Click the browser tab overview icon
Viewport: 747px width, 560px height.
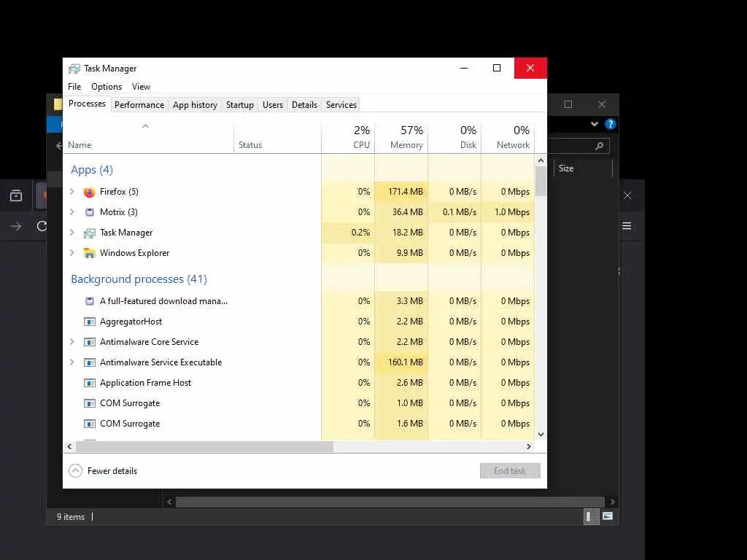[x=16, y=195]
